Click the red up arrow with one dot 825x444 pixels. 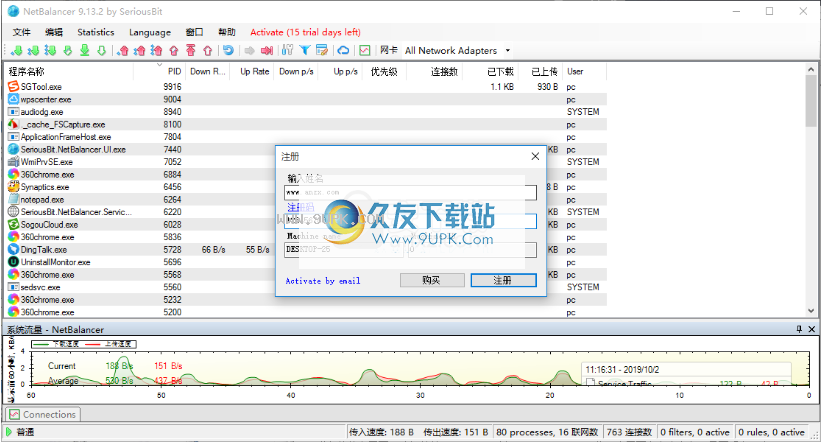click(x=123, y=51)
